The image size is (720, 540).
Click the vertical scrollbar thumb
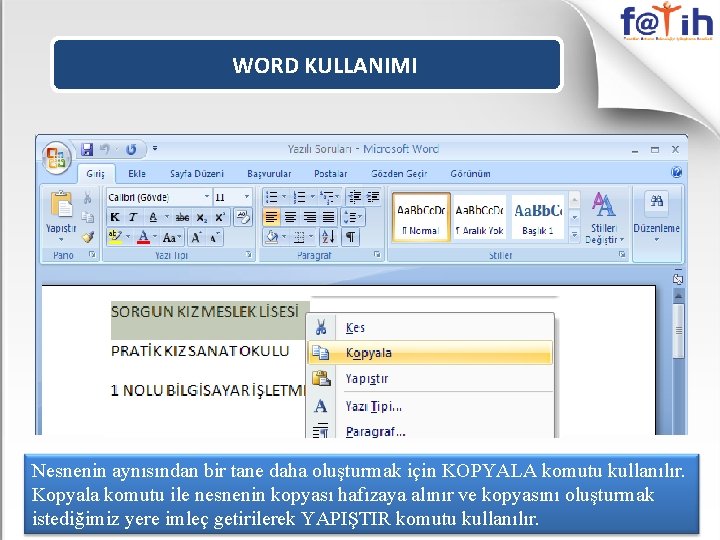tap(678, 331)
